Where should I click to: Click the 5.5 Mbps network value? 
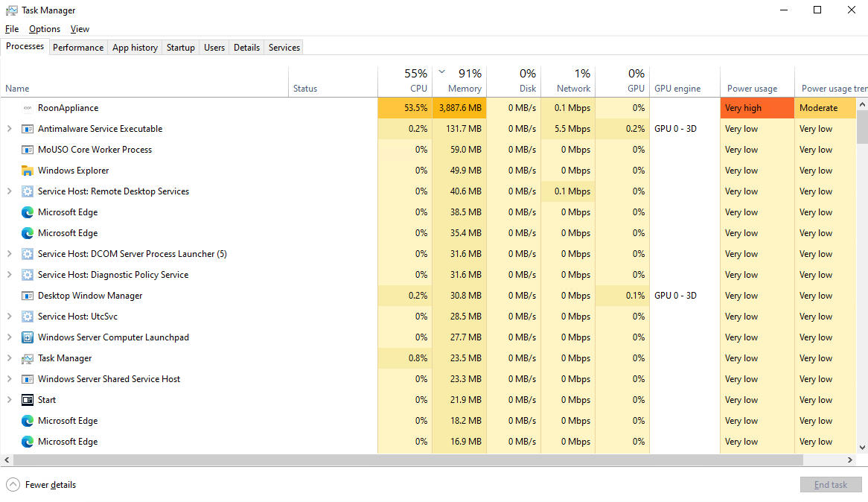tap(572, 129)
